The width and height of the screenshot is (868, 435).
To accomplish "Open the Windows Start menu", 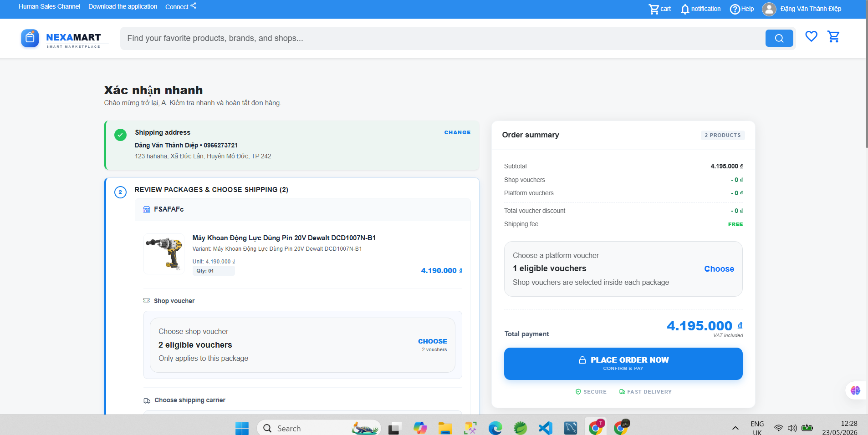I will (x=242, y=428).
